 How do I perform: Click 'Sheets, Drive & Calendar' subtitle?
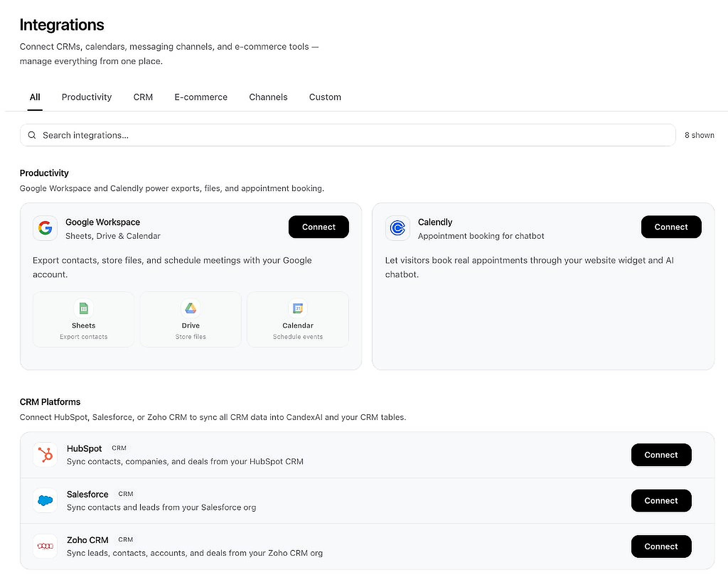113,236
